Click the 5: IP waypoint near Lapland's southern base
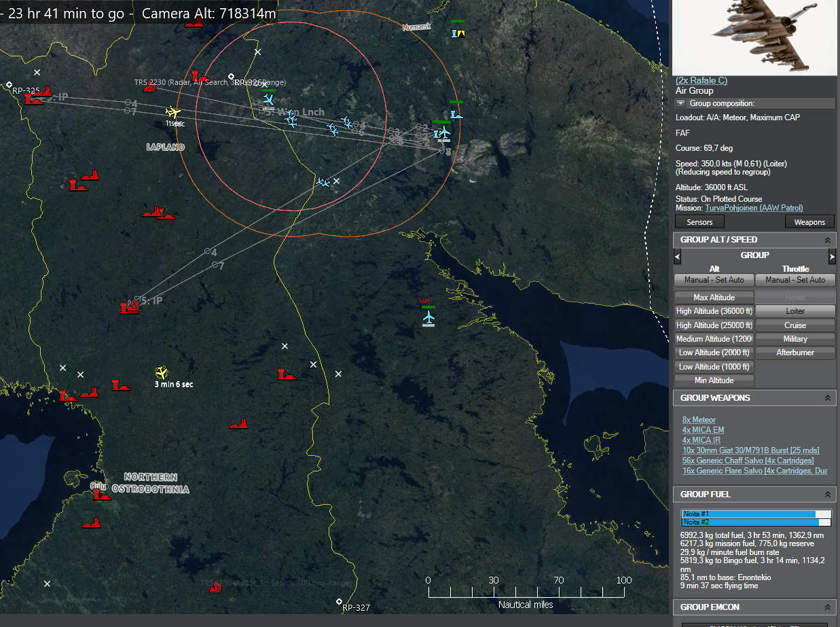Image resolution: width=840 pixels, height=627 pixels. [138, 299]
